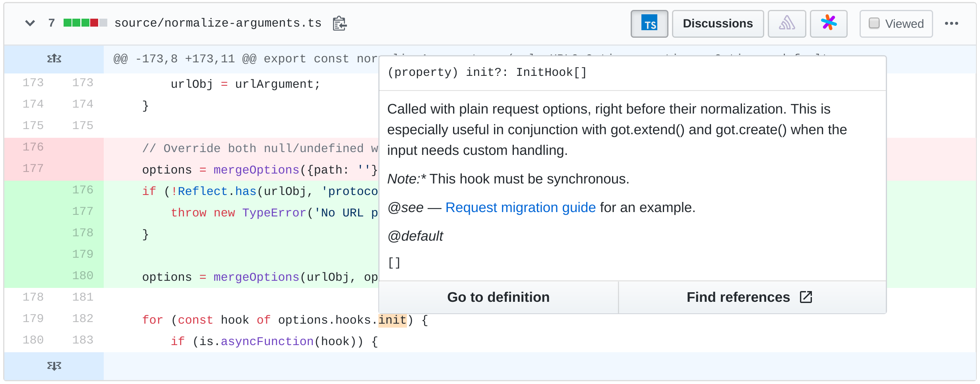Screen dimensions: 980x384
Task: Check the Viewed checkbox
Action: point(873,23)
